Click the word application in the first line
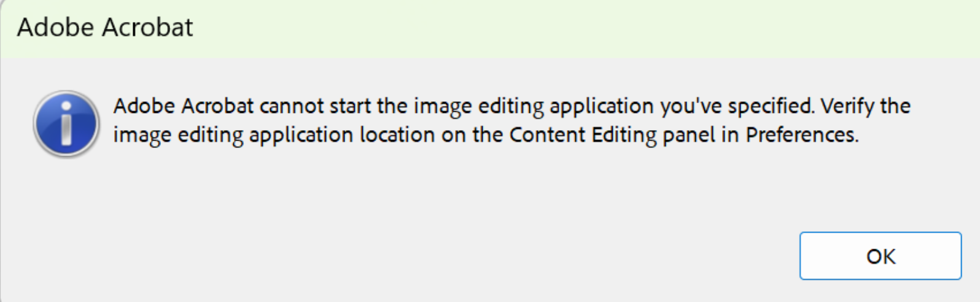The width and height of the screenshot is (980, 302). click(601, 106)
